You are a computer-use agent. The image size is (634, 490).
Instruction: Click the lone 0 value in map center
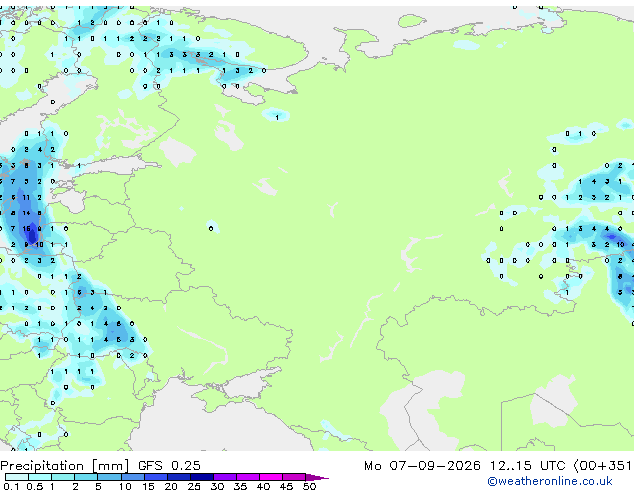[211, 229]
